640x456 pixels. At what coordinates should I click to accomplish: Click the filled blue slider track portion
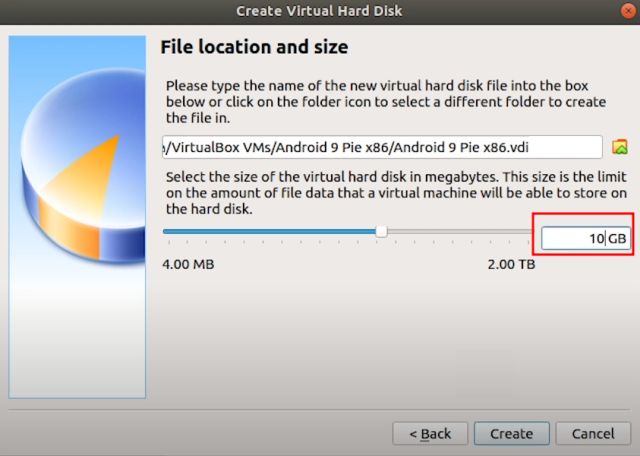click(x=270, y=231)
